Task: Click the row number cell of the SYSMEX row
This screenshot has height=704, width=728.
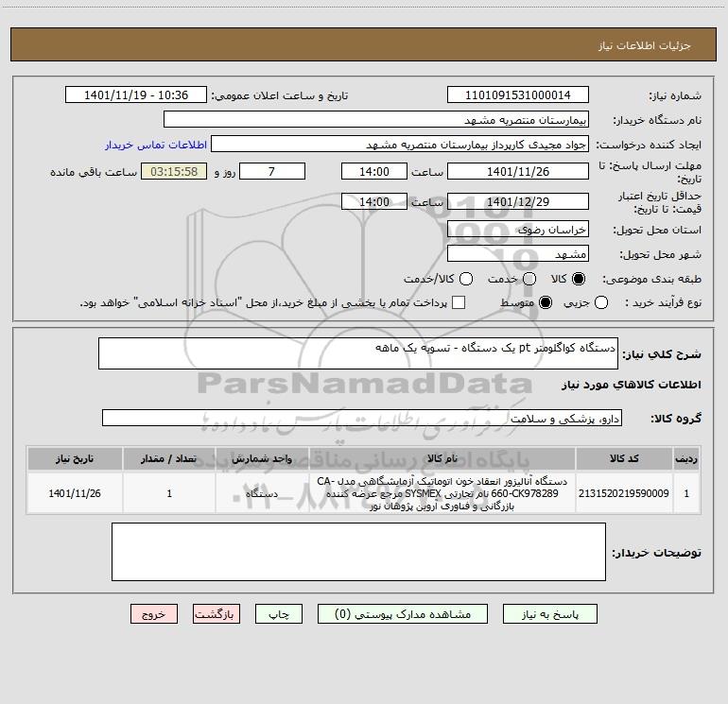Action: point(686,493)
